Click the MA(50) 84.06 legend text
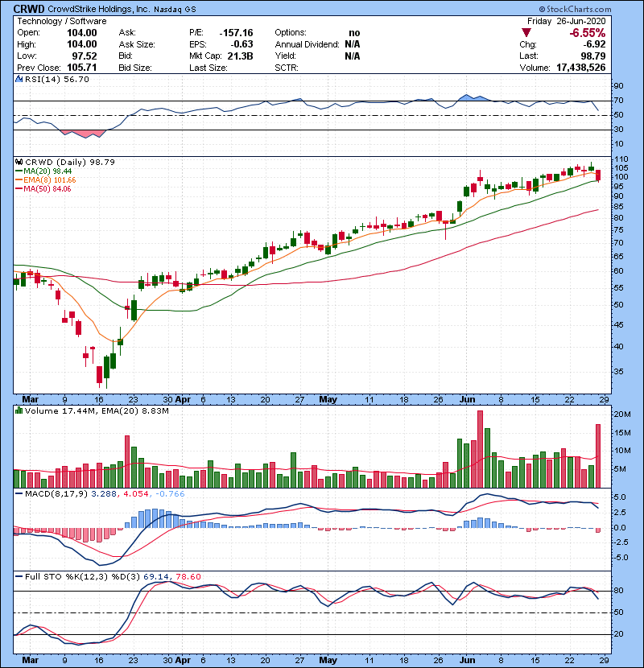The height and width of the screenshot is (668, 644). pos(47,189)
